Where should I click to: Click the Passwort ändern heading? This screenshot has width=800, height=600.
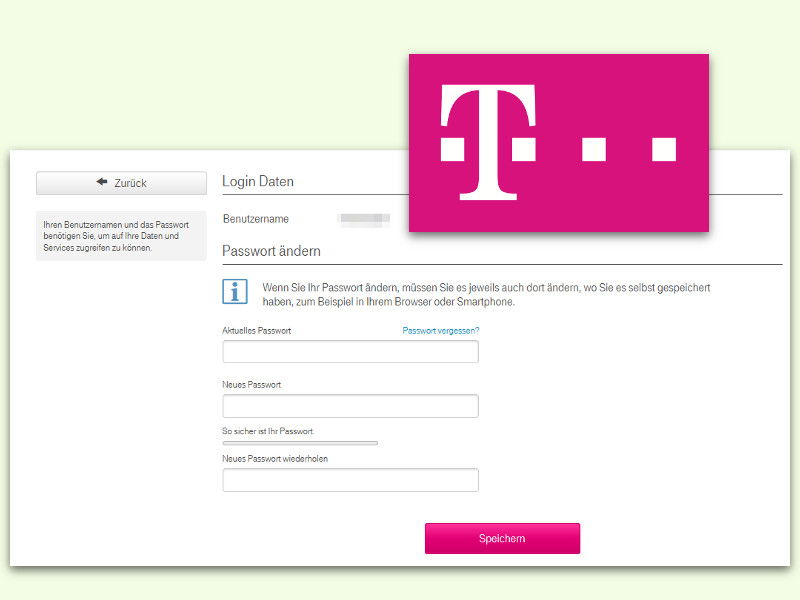coord(271,251)
